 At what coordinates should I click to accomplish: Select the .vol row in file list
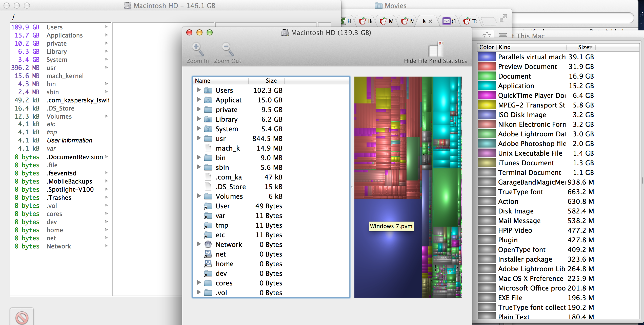[271, 293]
